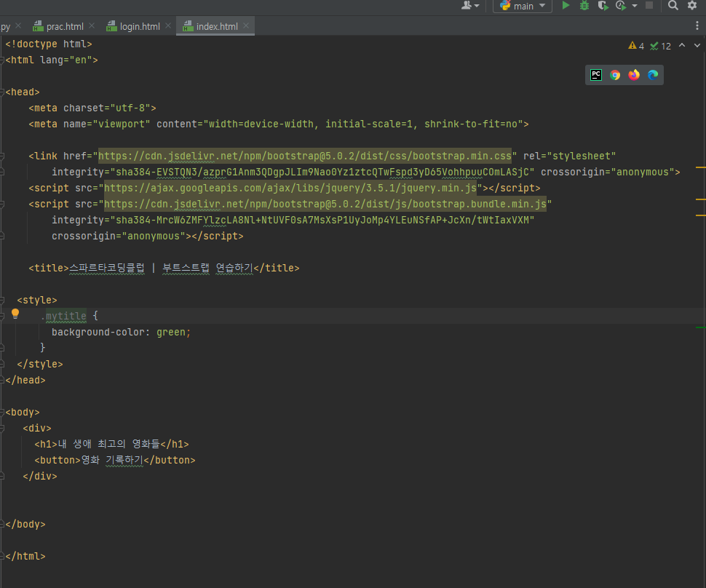Click the rel="stylesheet" attribute
This screenshot has width=706, height=588.
point(570,156)
